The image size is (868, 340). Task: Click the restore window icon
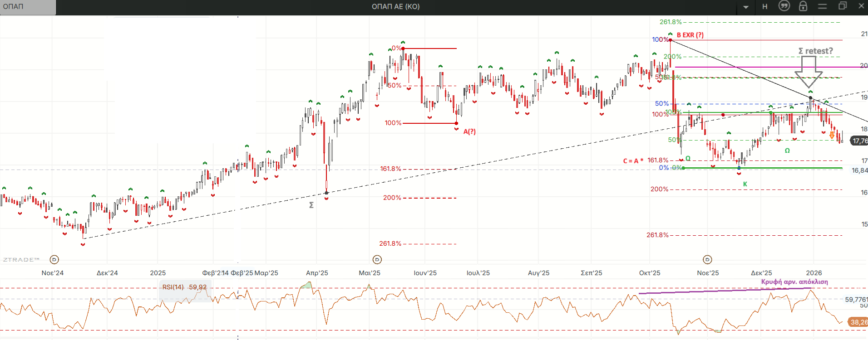843,6
